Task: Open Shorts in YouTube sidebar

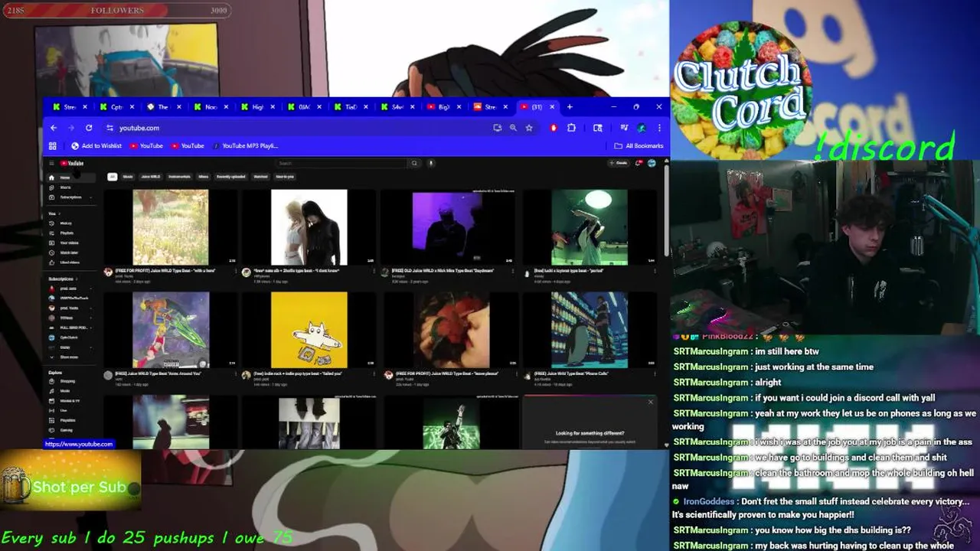Action: click(70, 187)
